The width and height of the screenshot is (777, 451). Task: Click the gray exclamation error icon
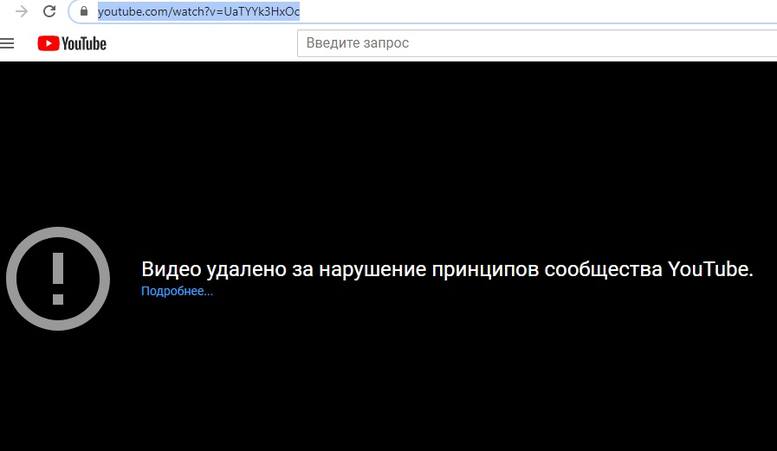(57, 279)
